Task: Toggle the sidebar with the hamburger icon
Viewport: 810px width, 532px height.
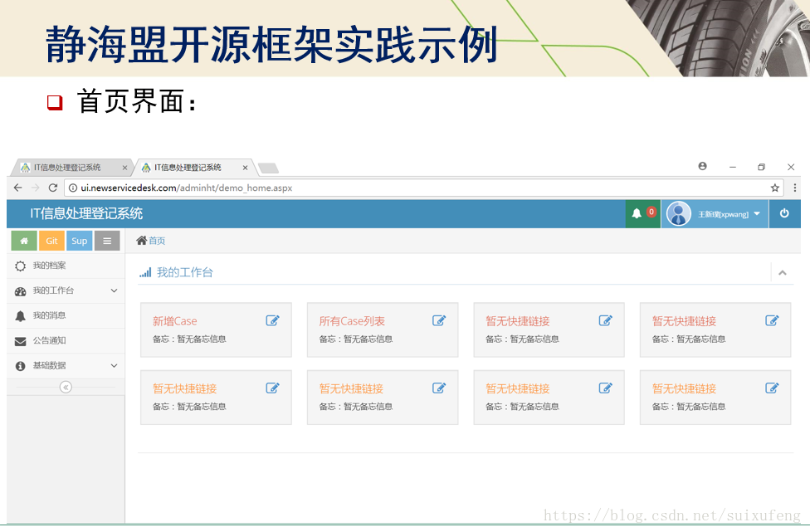Action: [106, 240]
